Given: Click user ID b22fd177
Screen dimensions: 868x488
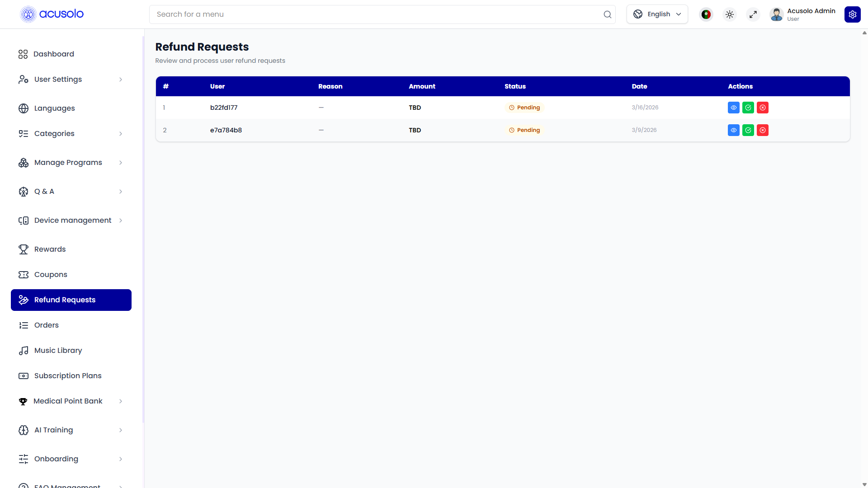Looking at the screenshot, I should click(x=224, y=108).
